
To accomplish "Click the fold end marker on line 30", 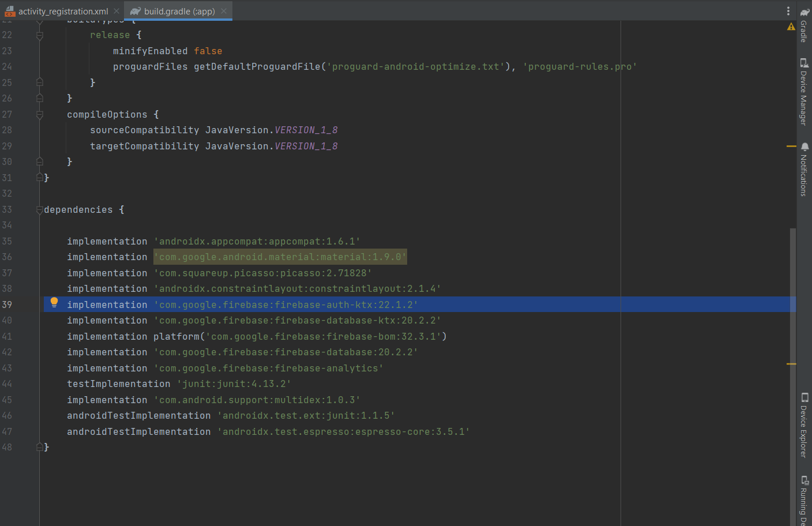I will (40, 161).
